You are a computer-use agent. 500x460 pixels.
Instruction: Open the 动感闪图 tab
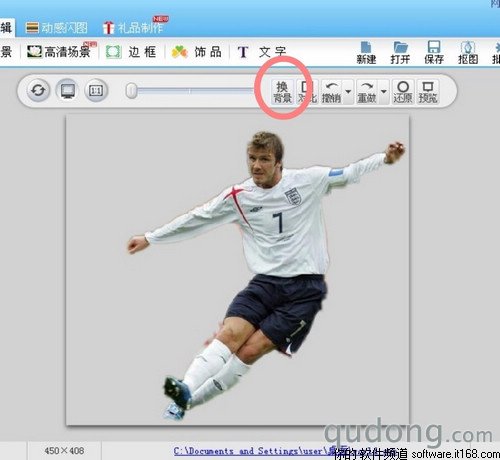(57, 28)
